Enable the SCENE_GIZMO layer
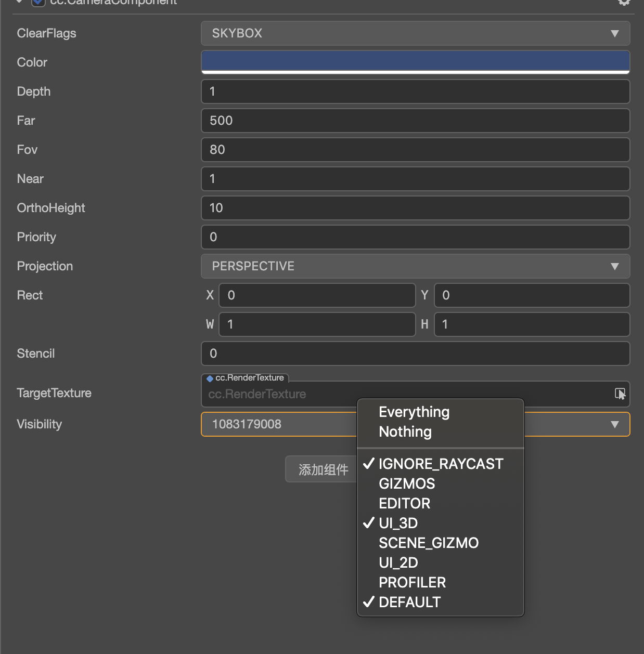Image resolution: width=644 pixels, height=654 pixels. pyautogui.click(x=429, y=543)
